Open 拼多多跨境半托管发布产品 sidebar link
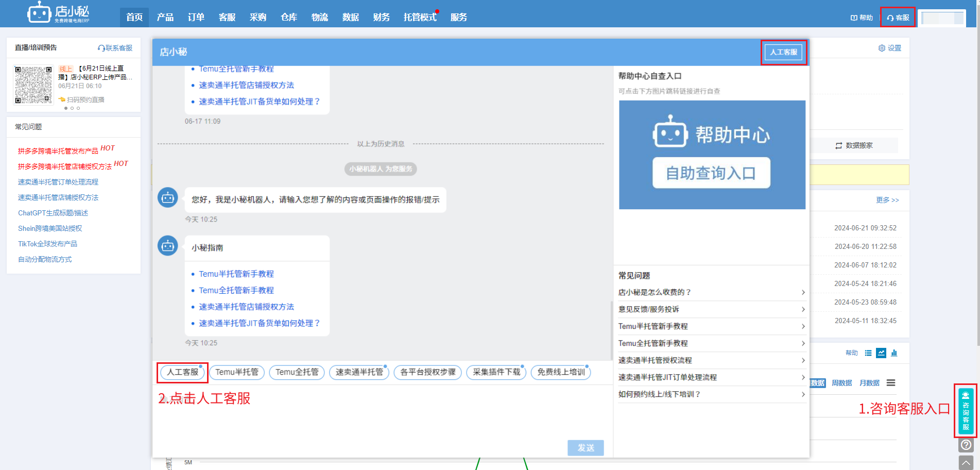The height and width of the screenshot is (470, 980). (58, 151)
